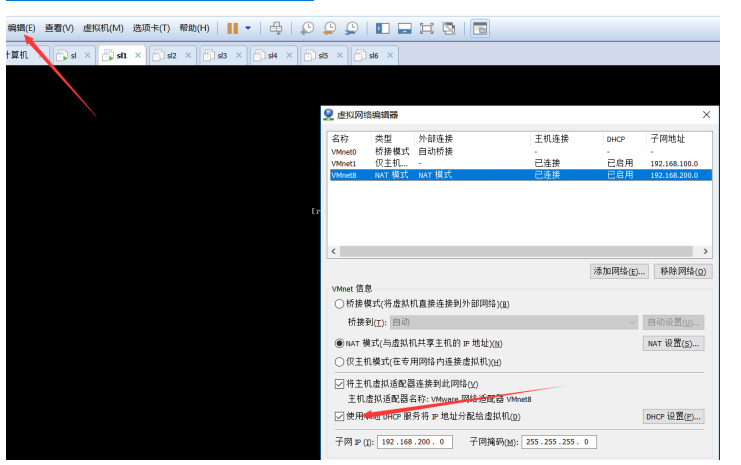Select the VMnet0 row in network list
This screenshot has height=465, width=741.
pyautogui.click(x=520, y=152)
